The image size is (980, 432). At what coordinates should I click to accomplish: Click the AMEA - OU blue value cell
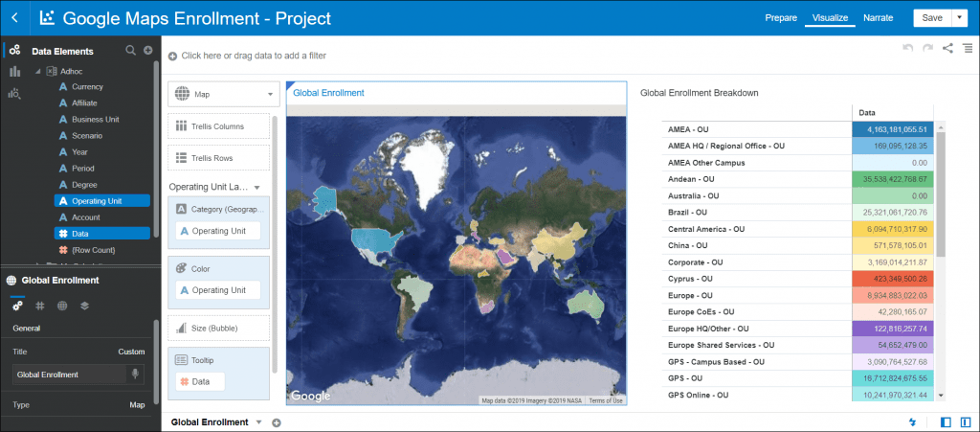click(892, 129)
